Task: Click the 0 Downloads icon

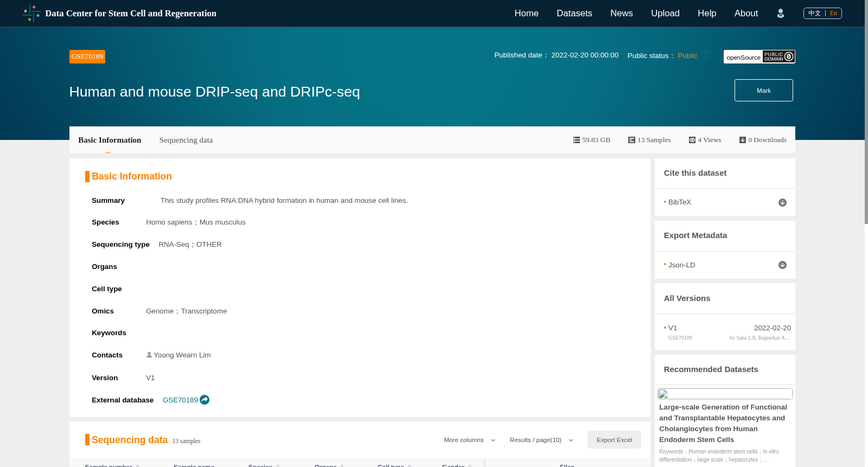Action: click(x=743, y=140)
